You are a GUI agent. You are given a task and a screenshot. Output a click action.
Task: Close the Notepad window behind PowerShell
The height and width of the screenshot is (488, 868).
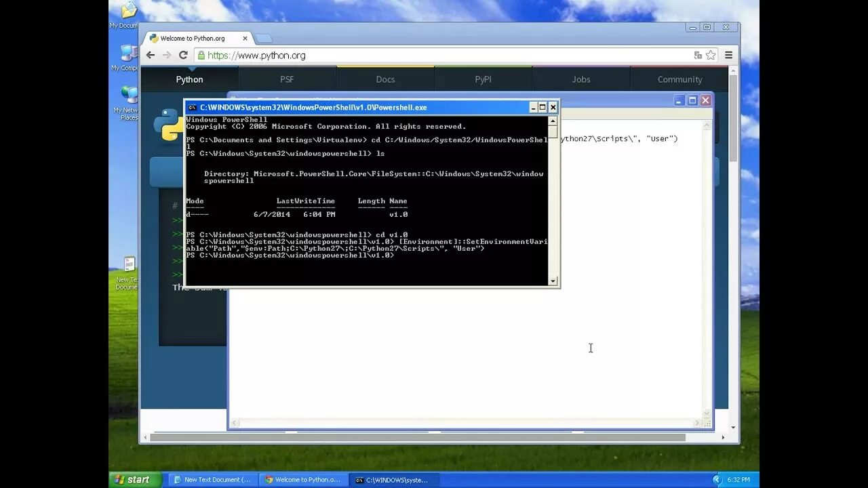point(705,100)
